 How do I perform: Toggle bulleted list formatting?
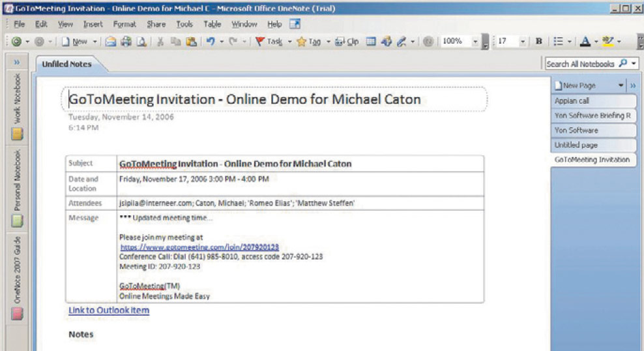(x=558, y=41)
